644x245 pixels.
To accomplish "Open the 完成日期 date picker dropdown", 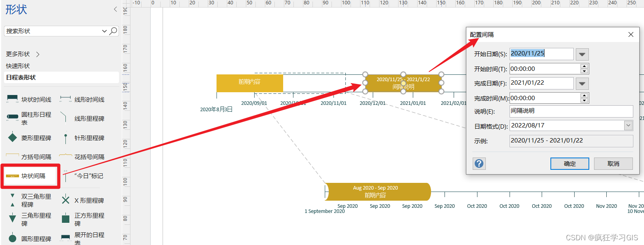I will 582,84.
